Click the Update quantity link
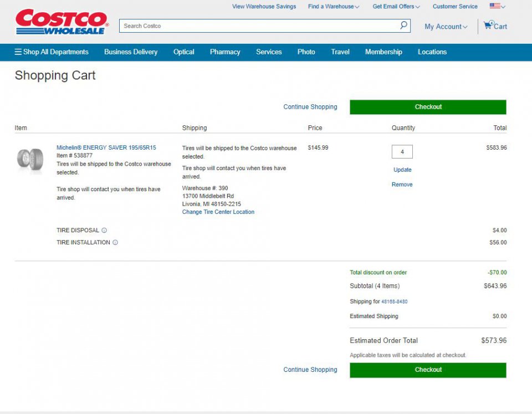 pyautogui.click(x=402, y=170)
